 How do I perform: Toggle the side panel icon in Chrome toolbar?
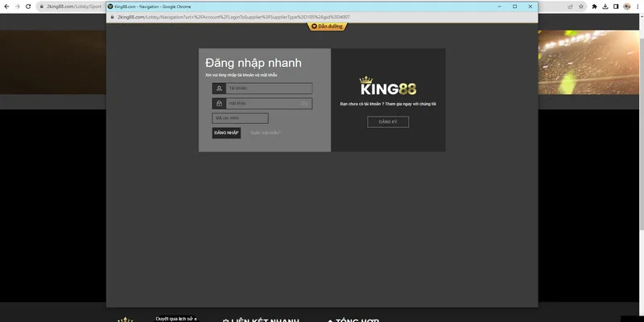(616, 6)
